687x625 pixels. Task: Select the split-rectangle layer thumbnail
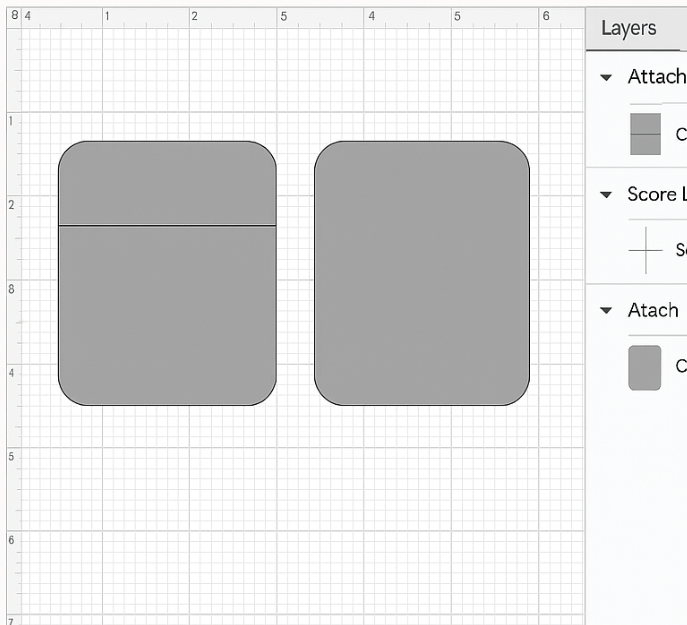pos(645,134)
